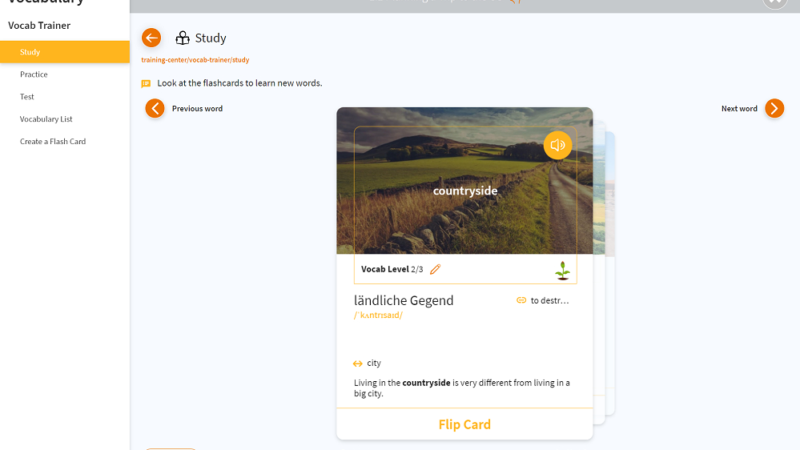Screen dimensions: 800x450
Task: Click the plant sprout level icon
Action: [562, 270]
